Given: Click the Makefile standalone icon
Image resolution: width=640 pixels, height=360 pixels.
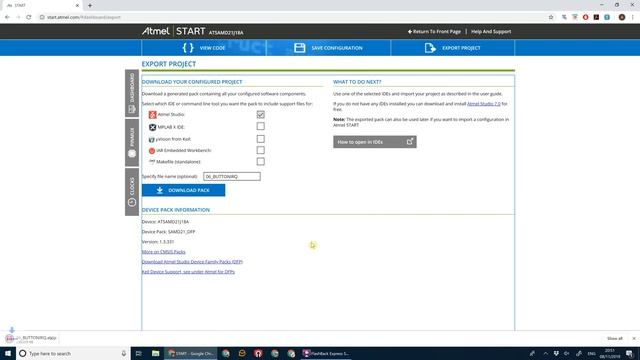Looking at the screenshot, I should (x=152, y=162).
